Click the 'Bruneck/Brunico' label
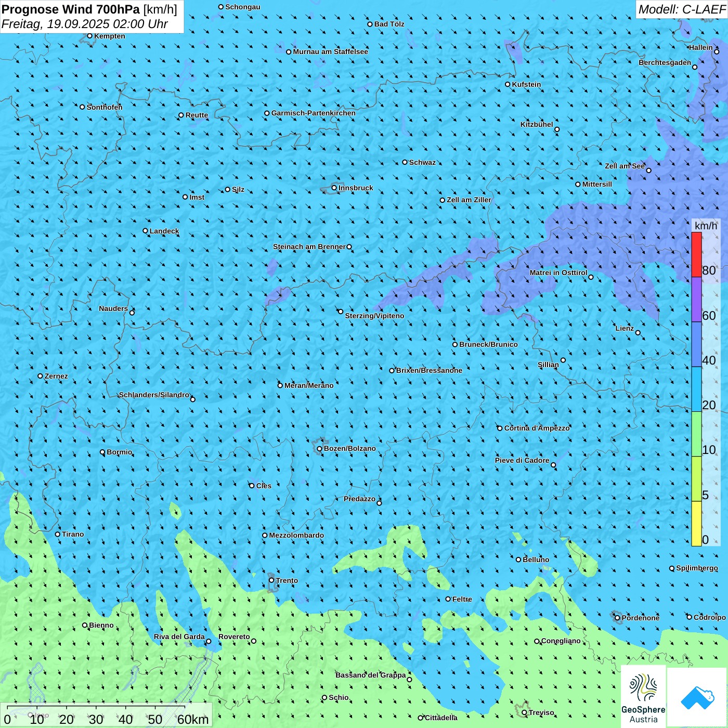Image resolution: width=728 pixels, height=728 pixels. [488, 344]
